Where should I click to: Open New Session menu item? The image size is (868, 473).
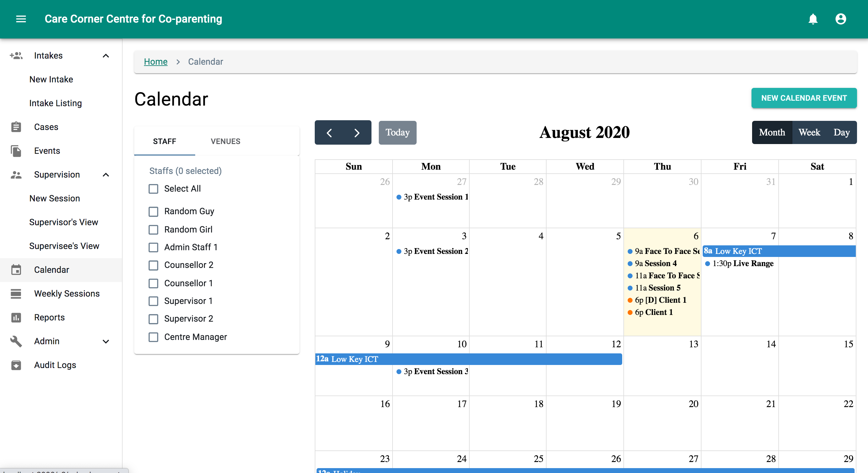click(x=55, y=198)
